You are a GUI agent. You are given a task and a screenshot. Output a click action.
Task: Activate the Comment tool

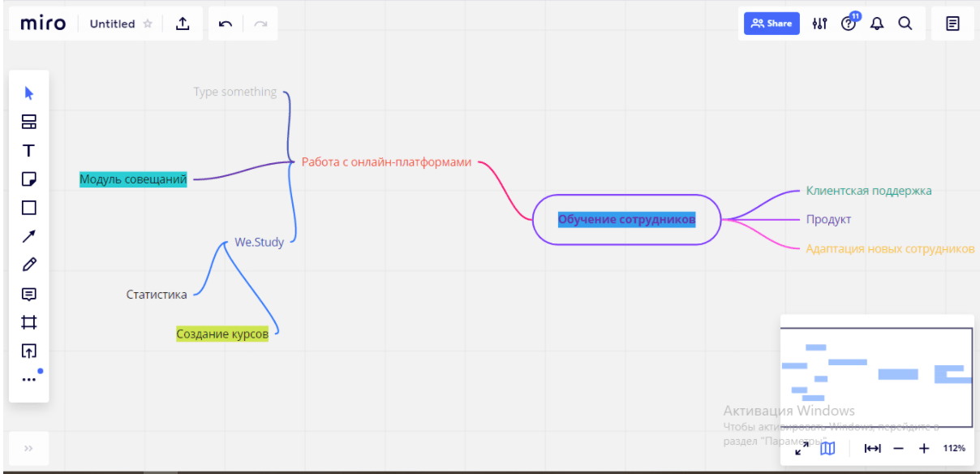(x=29, y=294)
